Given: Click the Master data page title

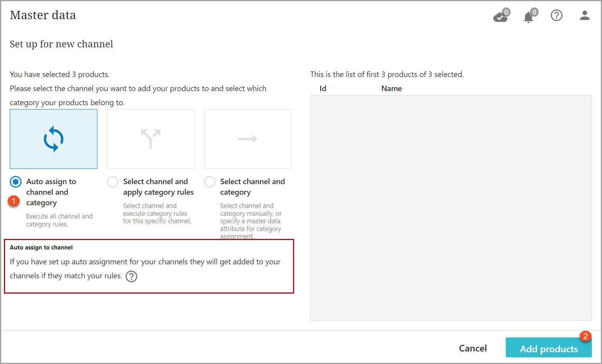Looking at the screenshot, I should [43, 15].
